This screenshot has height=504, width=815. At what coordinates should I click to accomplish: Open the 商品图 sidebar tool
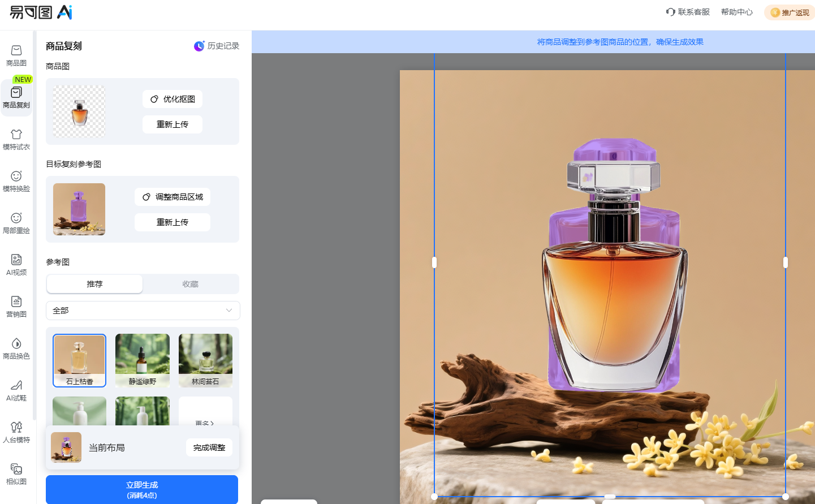[x=16, y=55]
